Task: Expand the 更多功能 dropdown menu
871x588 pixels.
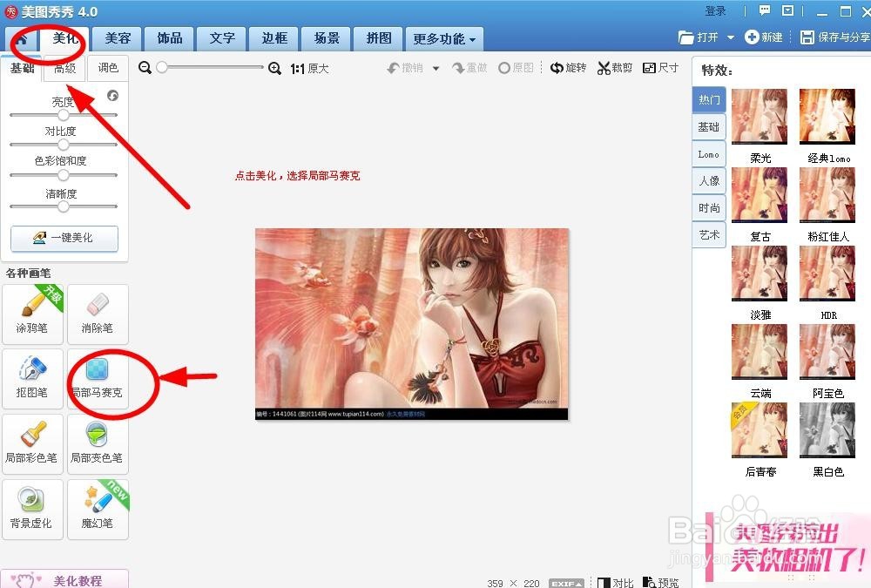Action: click(x=444, y=39)
